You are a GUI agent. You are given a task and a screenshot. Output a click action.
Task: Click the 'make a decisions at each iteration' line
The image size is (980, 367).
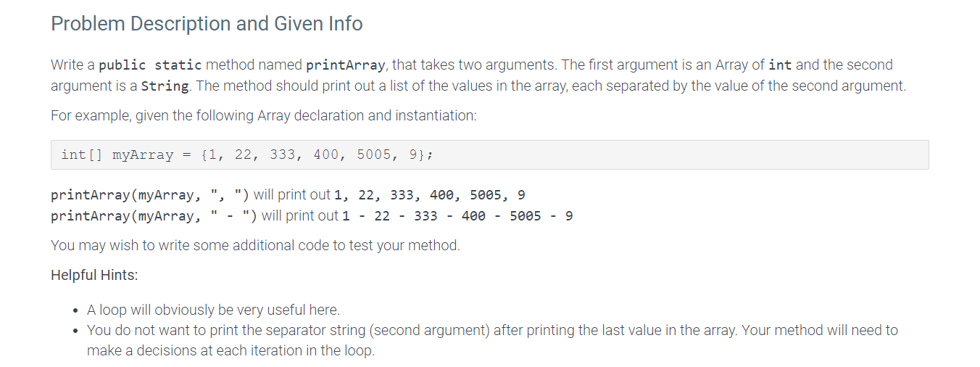(231, 350)
